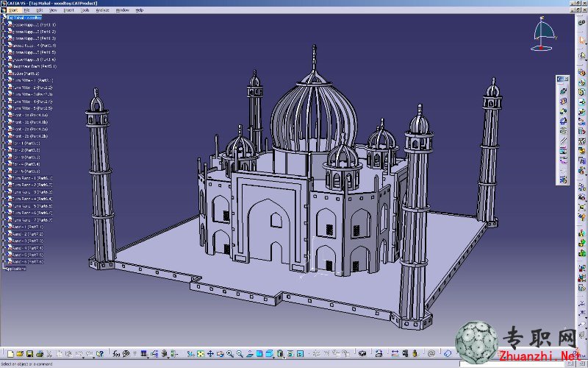The height and width of the screenshot is (368, 588).
Task: Expand the (Part5.1) tree node
Action: tap(4, 66)
